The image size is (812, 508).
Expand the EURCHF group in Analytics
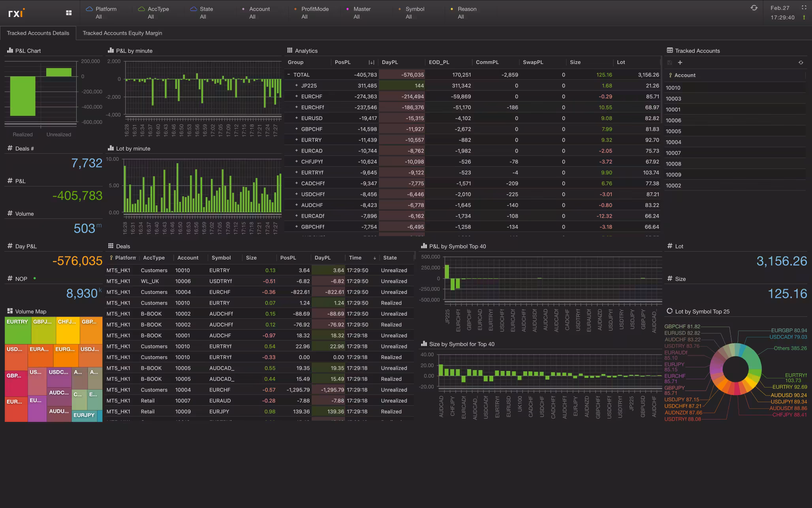click(297, 96)
